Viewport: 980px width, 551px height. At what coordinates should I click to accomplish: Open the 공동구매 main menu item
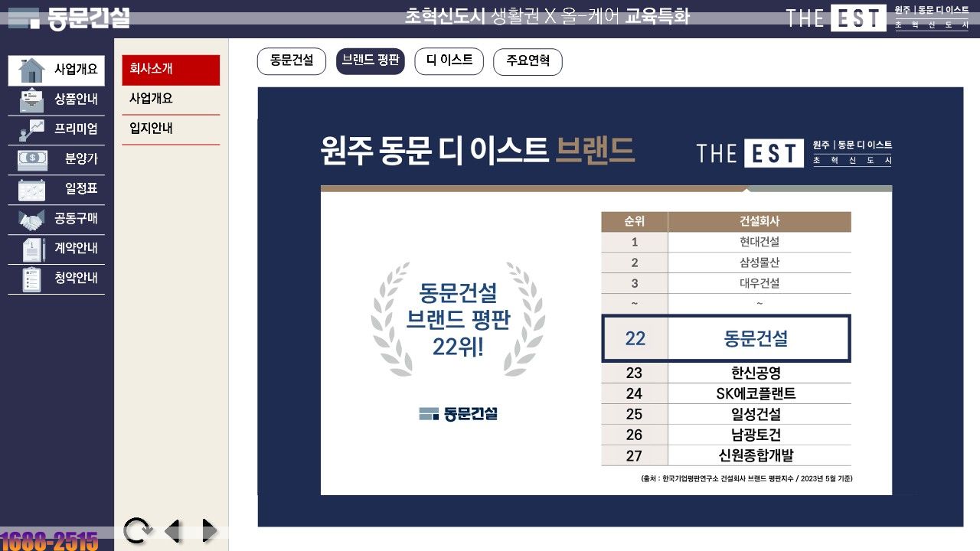coord(57,220)
